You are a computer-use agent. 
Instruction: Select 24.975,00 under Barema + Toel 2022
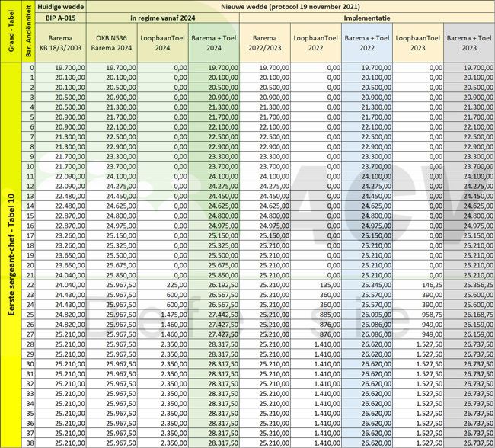point(367,226)
